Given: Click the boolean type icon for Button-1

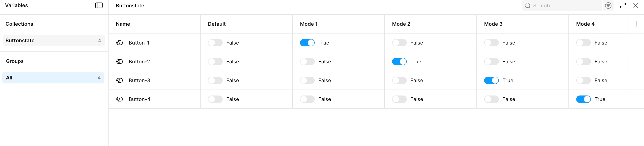Looking at the screenshot, I should tap(120, 43).
